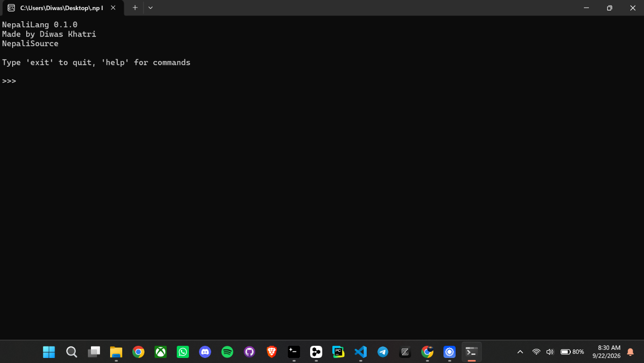Show hidden system tray icons
This screenshot has width=644, height=363.
pos(520,352)
